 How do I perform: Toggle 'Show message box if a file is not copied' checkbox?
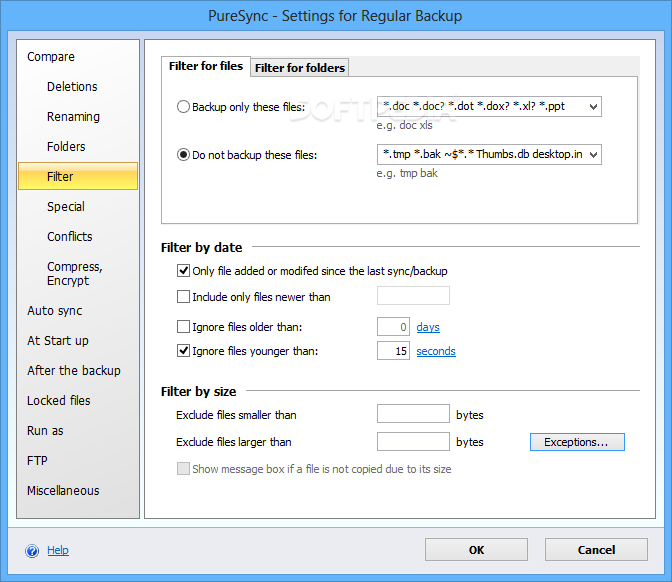tap(183, 468)
